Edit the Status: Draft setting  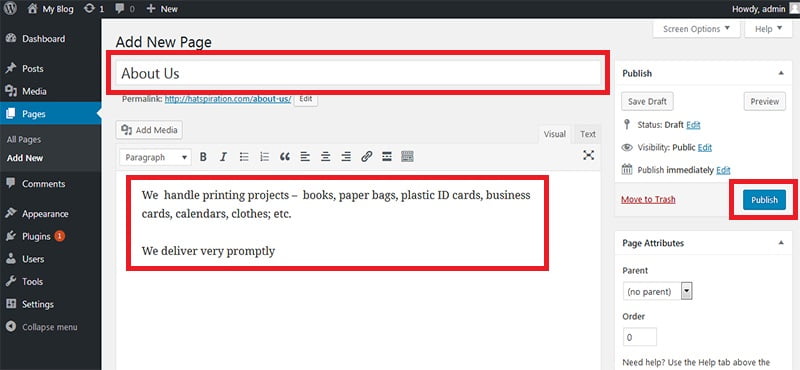693,125
